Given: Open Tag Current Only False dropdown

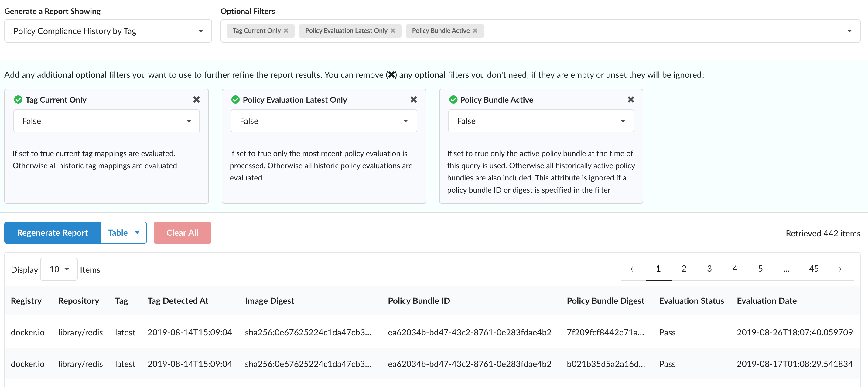Looking at the screenshot, I should pyautogui.click(x=106, y=121).
